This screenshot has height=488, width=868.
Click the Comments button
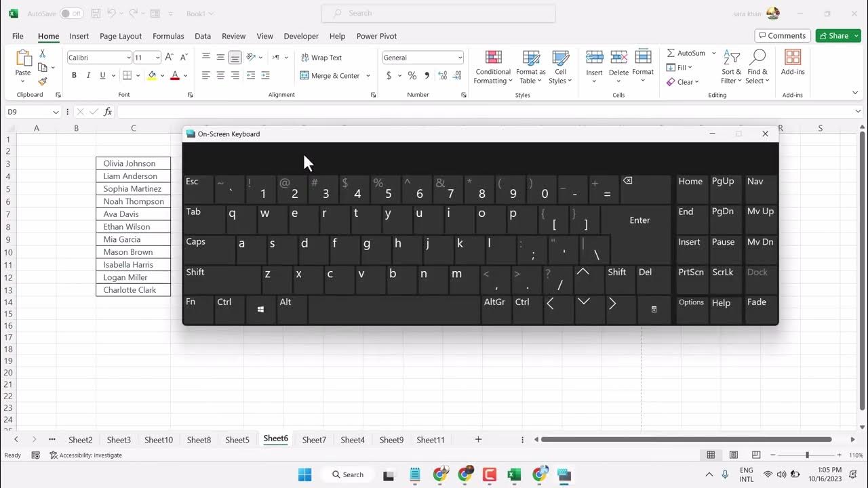click(x=782, y=36)
